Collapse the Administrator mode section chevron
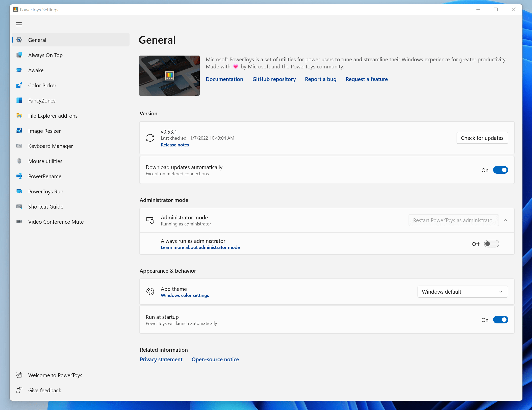532x410 pixels. [505, 220]
